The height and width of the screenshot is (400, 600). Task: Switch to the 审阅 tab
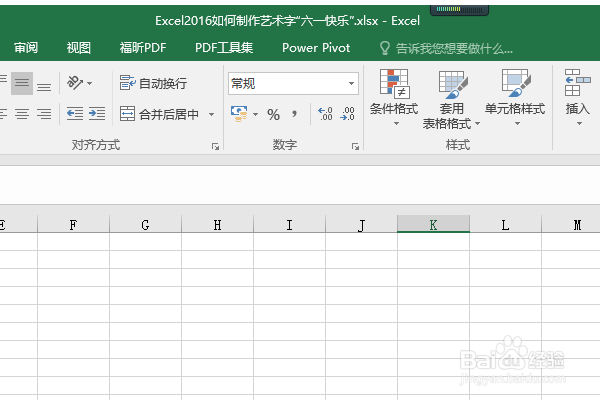pos(26,48)
